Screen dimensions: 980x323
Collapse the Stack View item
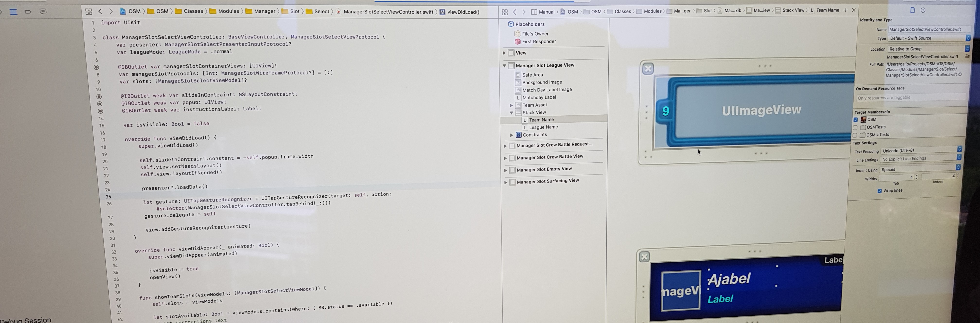(511, 113)
